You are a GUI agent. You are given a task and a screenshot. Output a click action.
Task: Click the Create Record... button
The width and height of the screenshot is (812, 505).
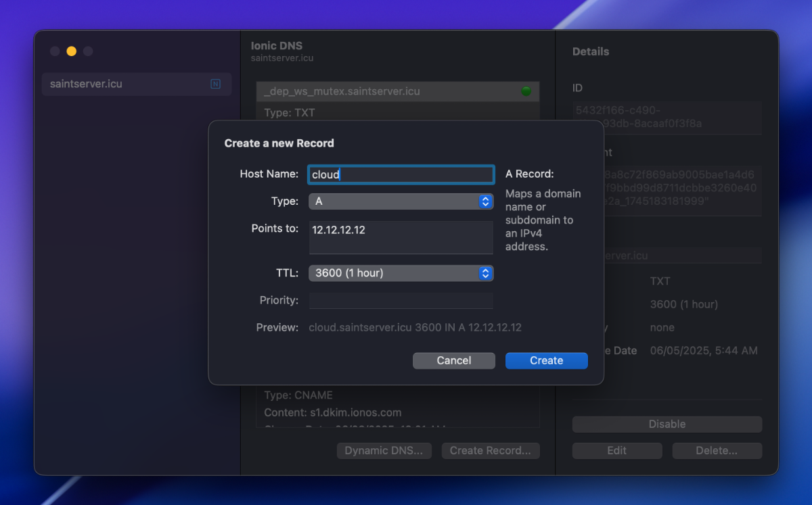tap(491, 451)
